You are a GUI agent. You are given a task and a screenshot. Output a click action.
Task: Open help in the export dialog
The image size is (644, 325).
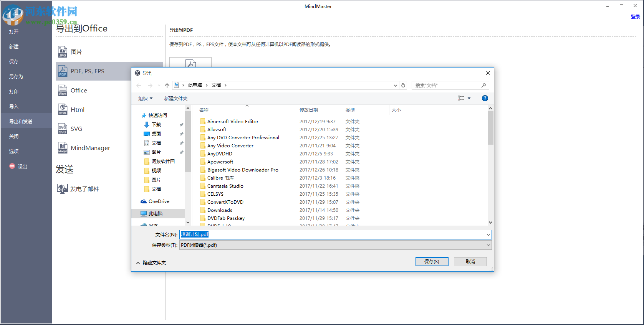coord(485,98)
